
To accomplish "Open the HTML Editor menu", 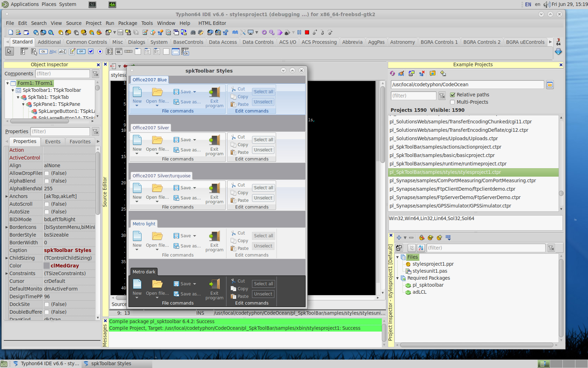I will click(x=212, y=23).
